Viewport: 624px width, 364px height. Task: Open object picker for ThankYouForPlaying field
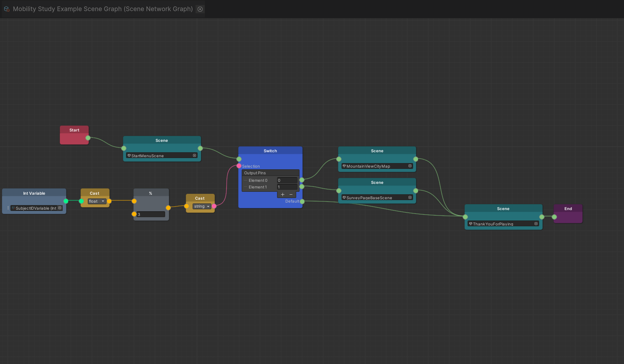click(x=536, y=224)
